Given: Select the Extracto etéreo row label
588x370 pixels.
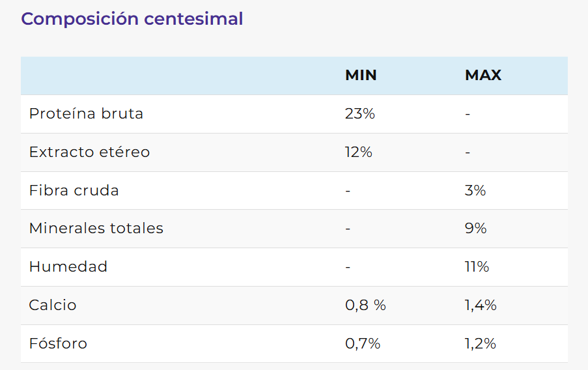Looking at the screenshot, I should pyautogui.click(x=89, y=152).
